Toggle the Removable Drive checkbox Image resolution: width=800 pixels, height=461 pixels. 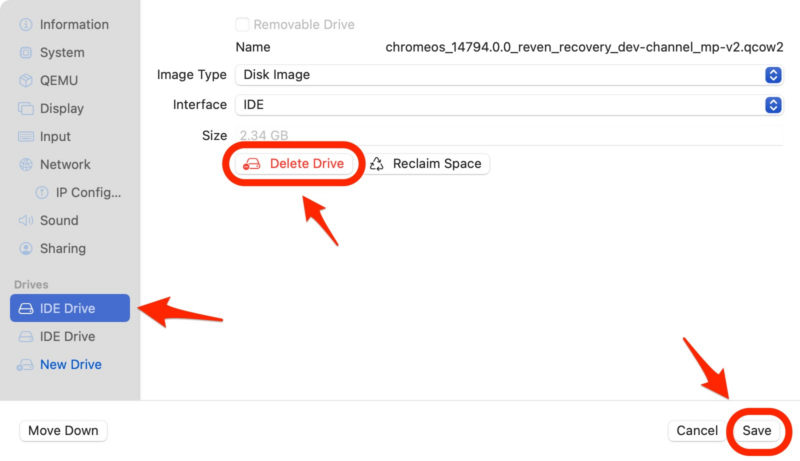[x=242, y=24]
